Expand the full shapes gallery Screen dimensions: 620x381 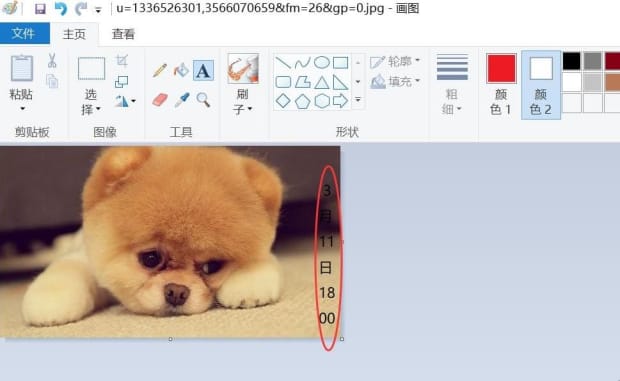click(x=358, y=99)
